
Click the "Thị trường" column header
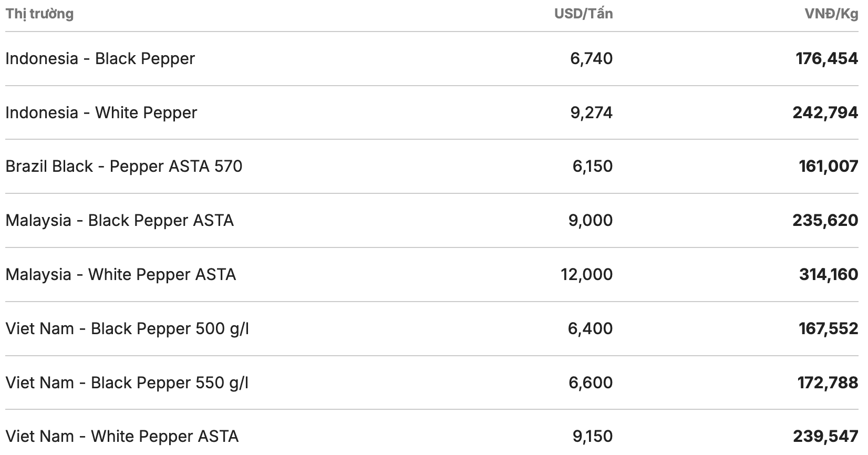pos(39,14)
